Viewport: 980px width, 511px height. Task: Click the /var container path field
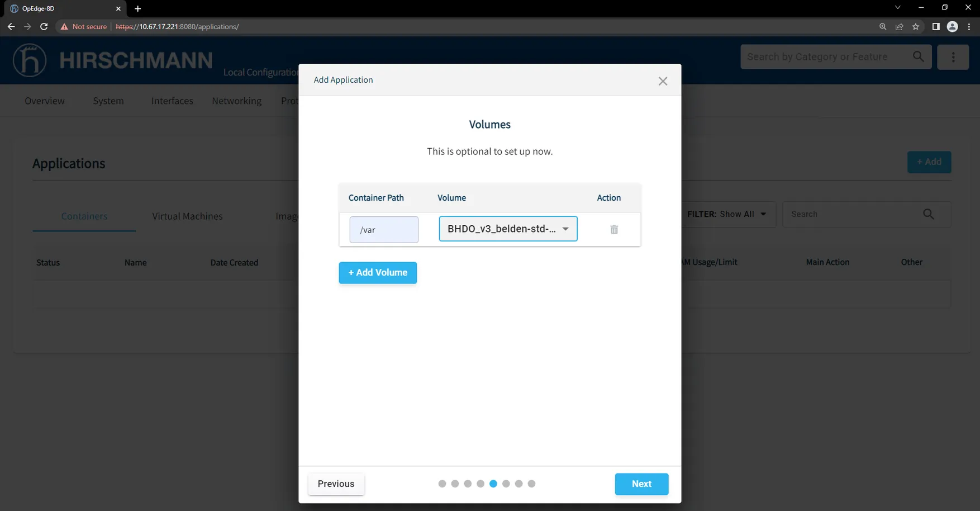click(384, 230)
